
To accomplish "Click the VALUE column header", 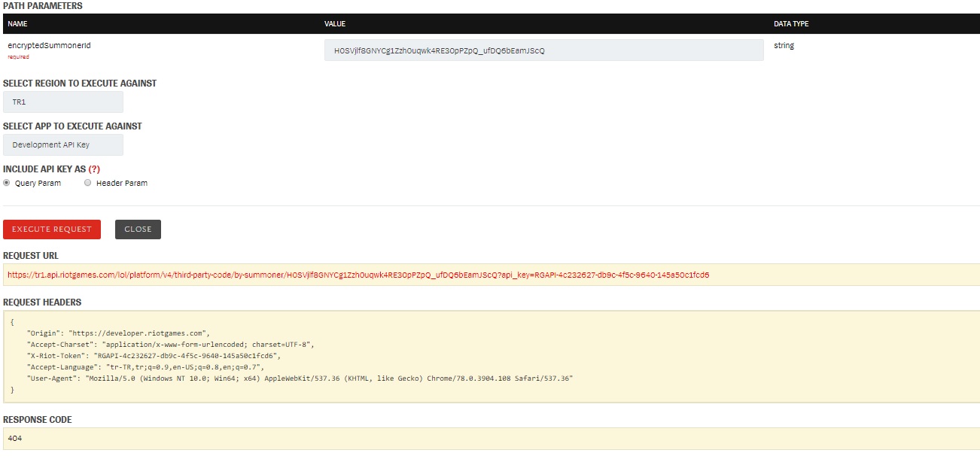I will pyautogui.click(x=335, y=24).
